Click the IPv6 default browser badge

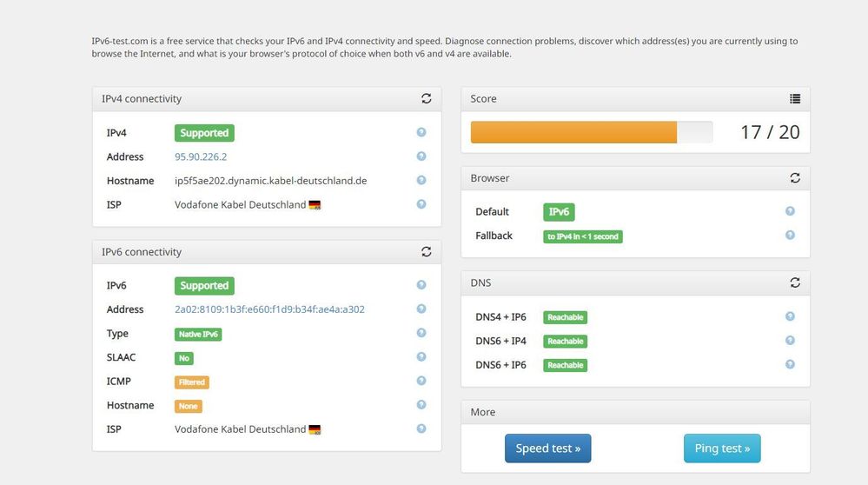coord(559,212)
